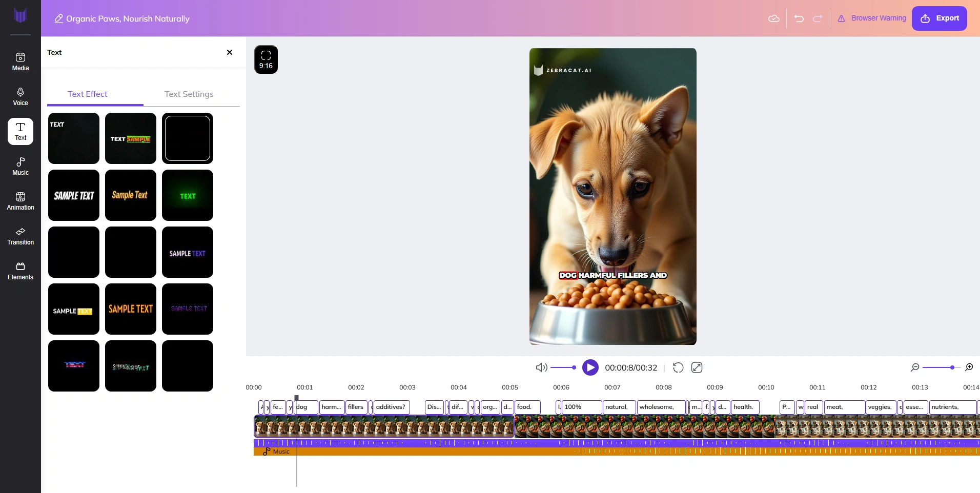Redo the last action

click(x=818, y=18)
